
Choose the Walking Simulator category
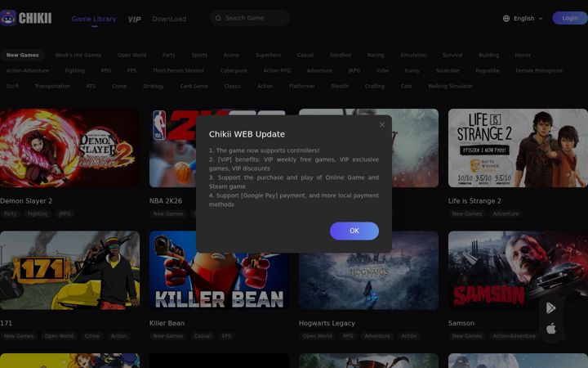(x=450, y=86)
